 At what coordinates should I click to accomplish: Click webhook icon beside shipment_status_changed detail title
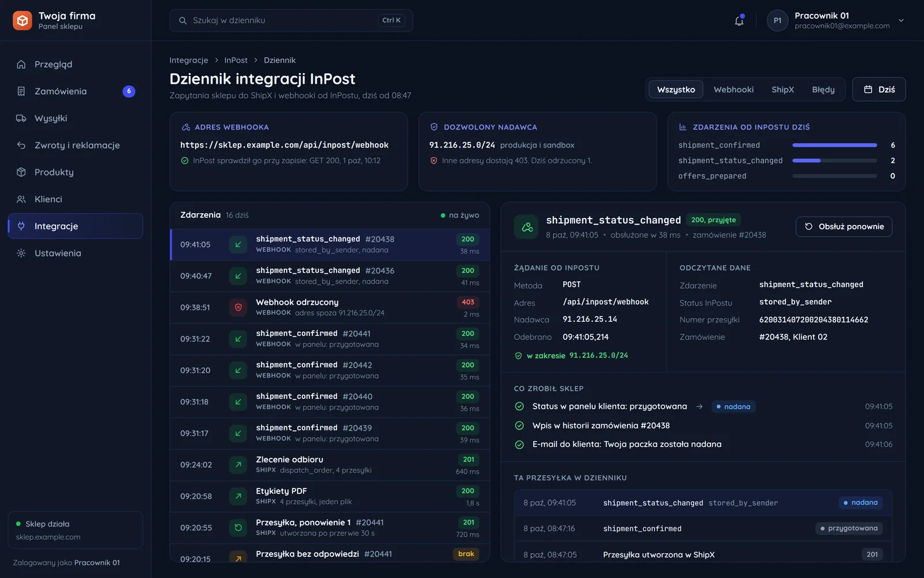pos(527,227)
